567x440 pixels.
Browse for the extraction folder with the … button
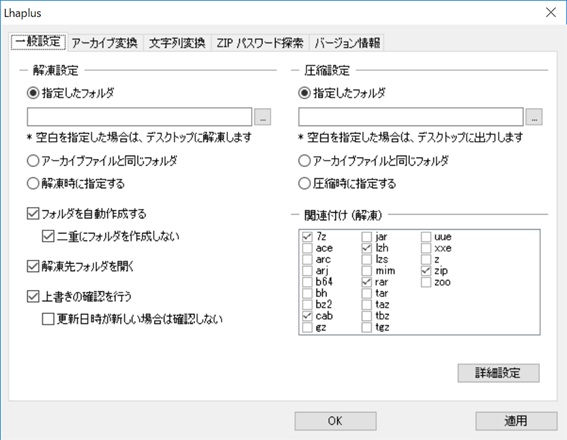tap(263, 117)
